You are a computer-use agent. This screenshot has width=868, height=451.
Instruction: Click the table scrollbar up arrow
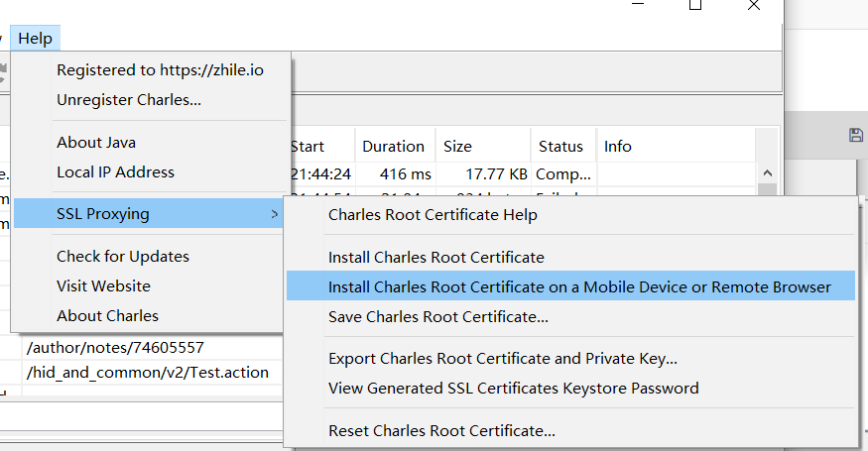point(767,173)
